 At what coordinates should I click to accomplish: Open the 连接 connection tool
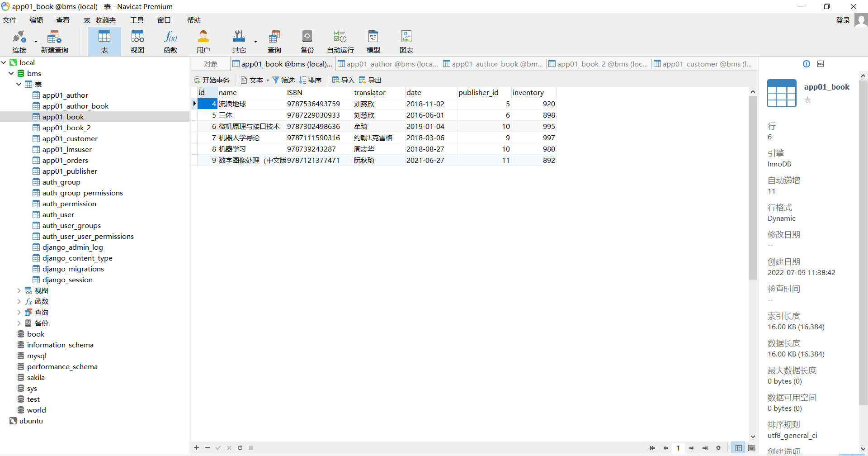pyautogui.click(x=19, y=42)
